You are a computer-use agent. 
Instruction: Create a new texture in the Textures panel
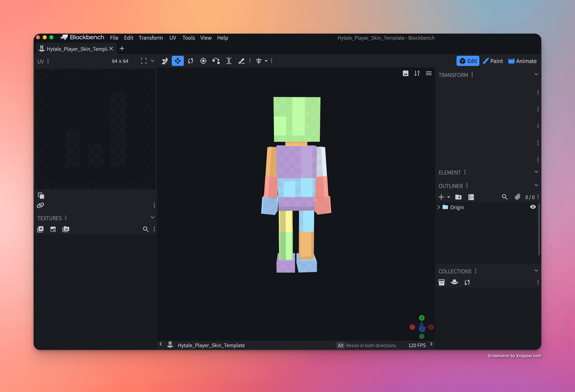40,229
